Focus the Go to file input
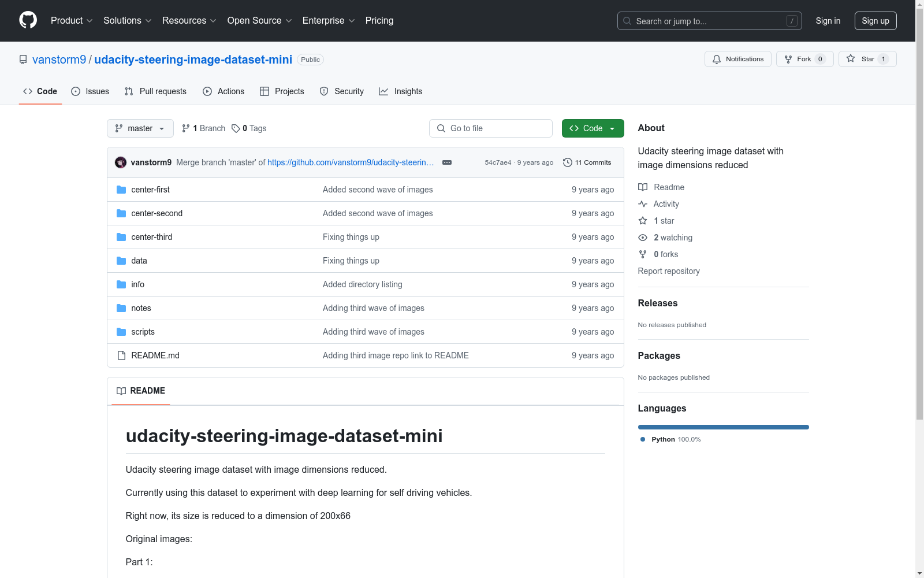 click(x=491, y=128)
